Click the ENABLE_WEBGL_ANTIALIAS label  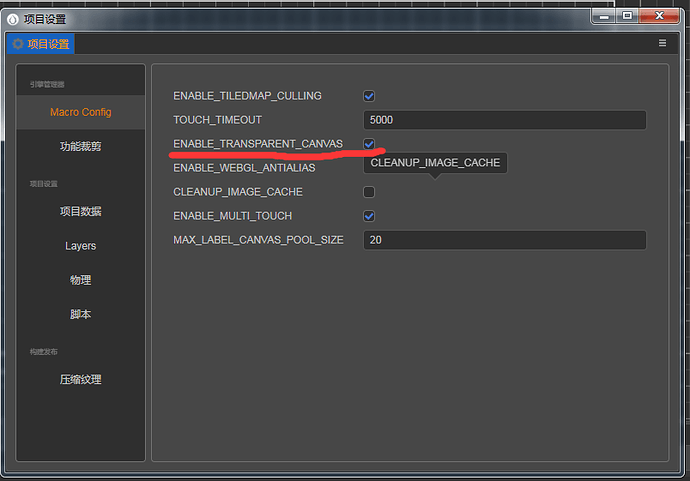(x=244, y=168)
